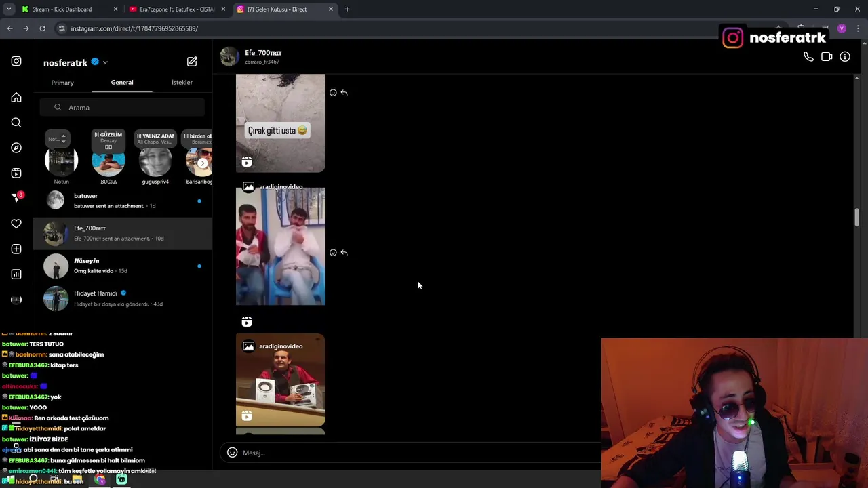868x488 pixels.
Task: Open the emoji picker in the message box
Action: point(232,453)
